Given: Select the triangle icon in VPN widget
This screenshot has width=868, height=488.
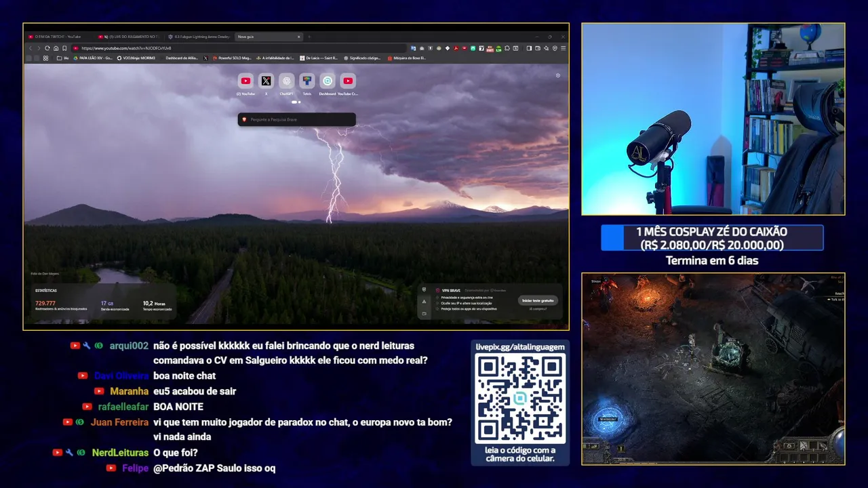Looking at the screenshot, I should [x=424, y=302].
